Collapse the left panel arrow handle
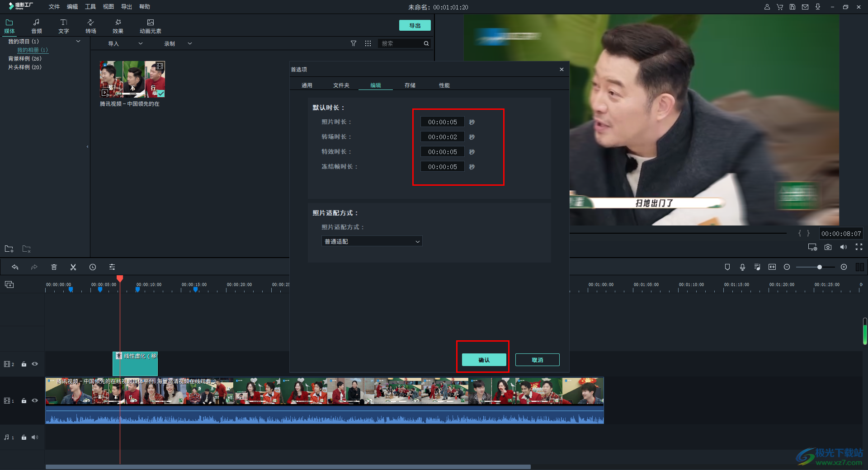868x470 pixels. tap(87, 146)
